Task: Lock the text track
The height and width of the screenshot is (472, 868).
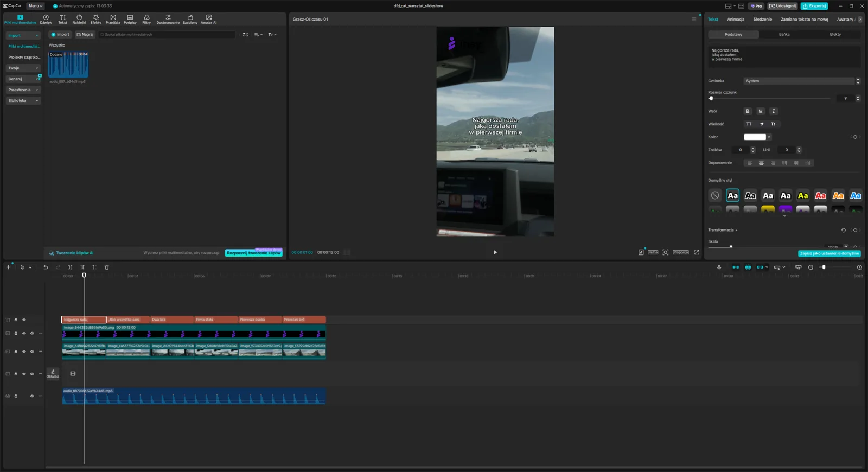Action: 16,320
